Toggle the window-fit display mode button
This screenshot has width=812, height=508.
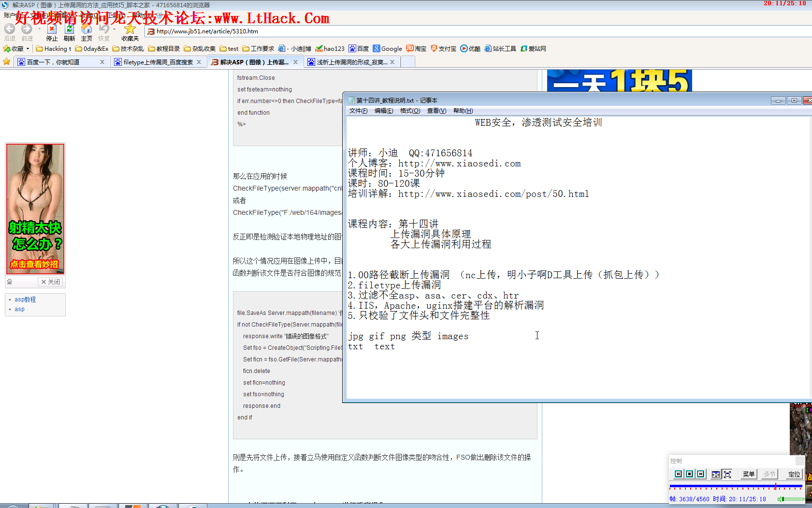click(716, 474)
